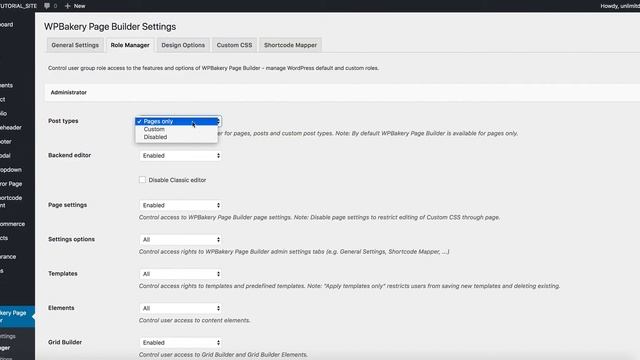The image size is (640, 360).
Task: Click the site name in admin bar
Action: pyautogui.click(x=18, y=6)
